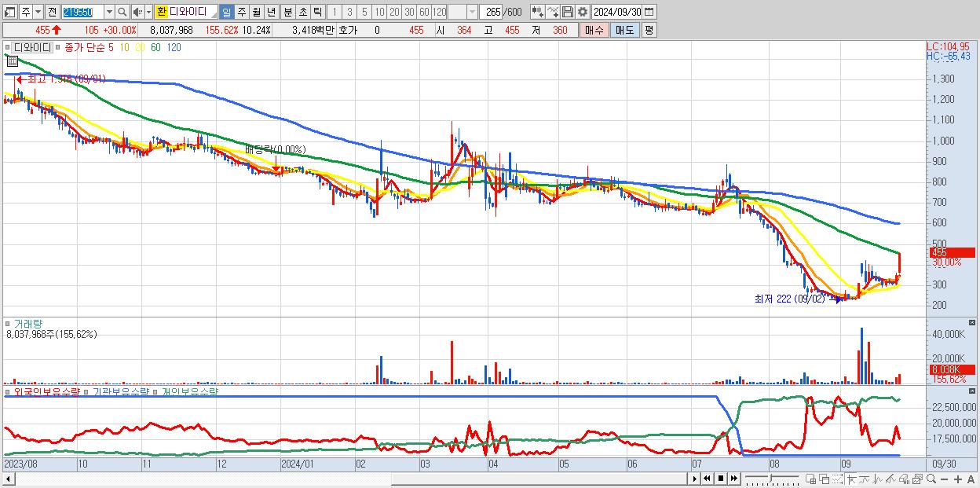Image resolution: width=980 pixels, height=488 pixels.
Task: Click the magnifier zoom icon bottom toolbar
Action: point(931,479)
